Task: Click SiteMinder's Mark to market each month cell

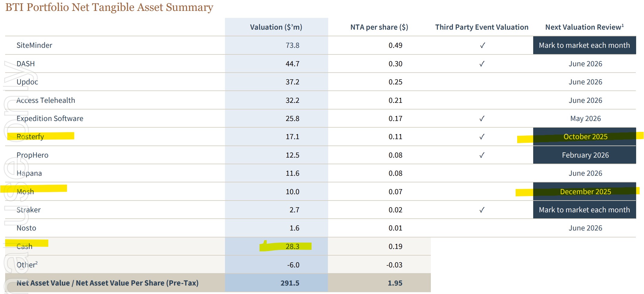Action: (x=584, y=45)
